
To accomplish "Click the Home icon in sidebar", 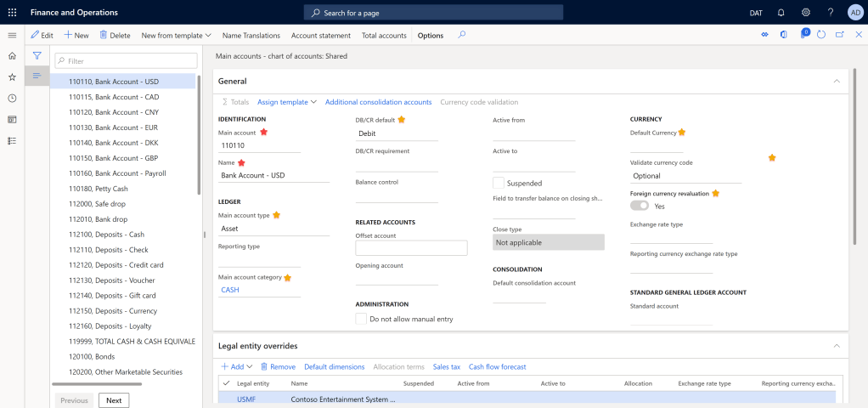I will 12,55.
